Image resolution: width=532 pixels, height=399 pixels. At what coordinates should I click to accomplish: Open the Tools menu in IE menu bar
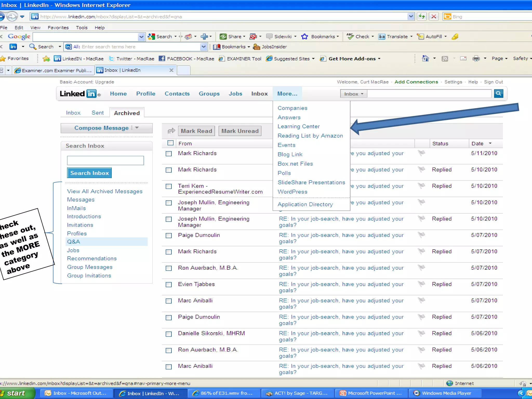[x=82, y=28]
